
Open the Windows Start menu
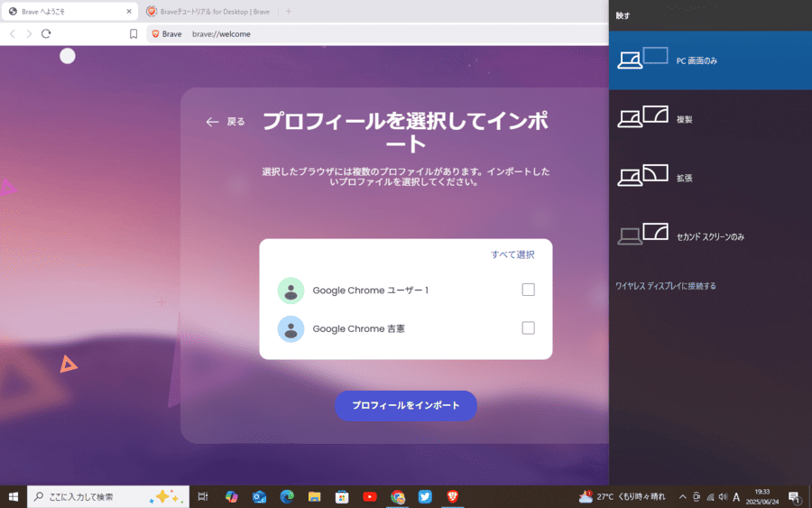click(x=14, y=496)
